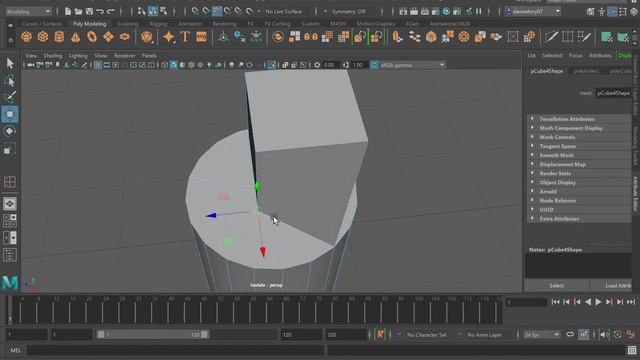Click the SVG import shelf icon
The image size is (640, 360).
201,37
